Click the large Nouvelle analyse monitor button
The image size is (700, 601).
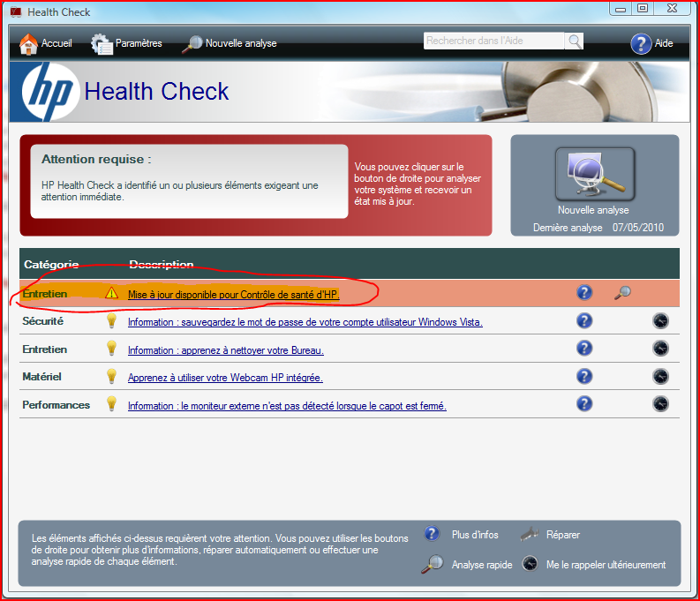tap(595, 174)
